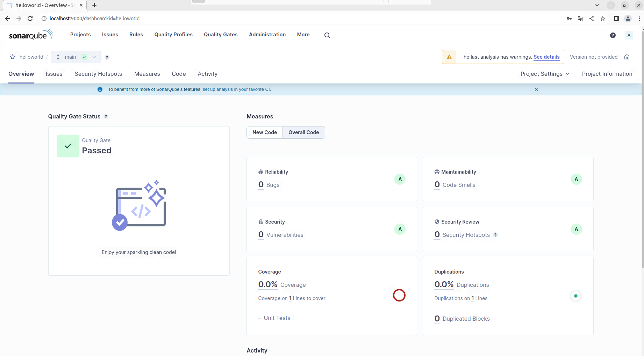Dismiss the blue CI info banner
644x356 pixels.
(x=536, y=89)
